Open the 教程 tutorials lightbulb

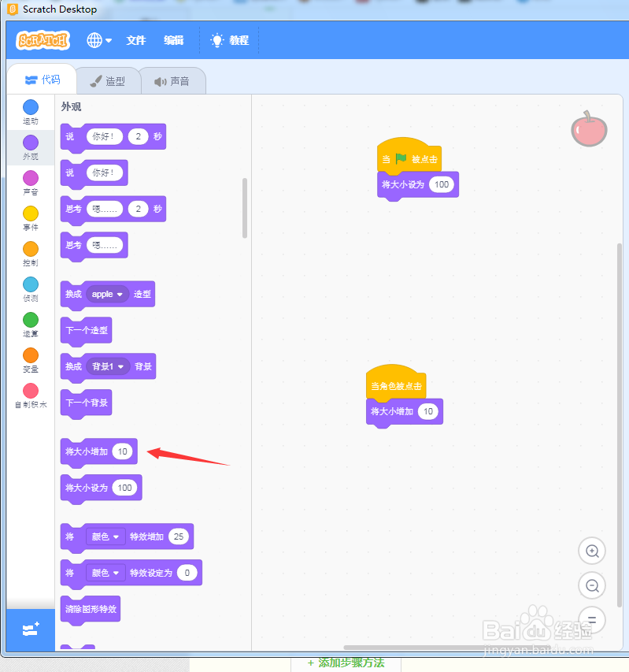click(230, 40)
